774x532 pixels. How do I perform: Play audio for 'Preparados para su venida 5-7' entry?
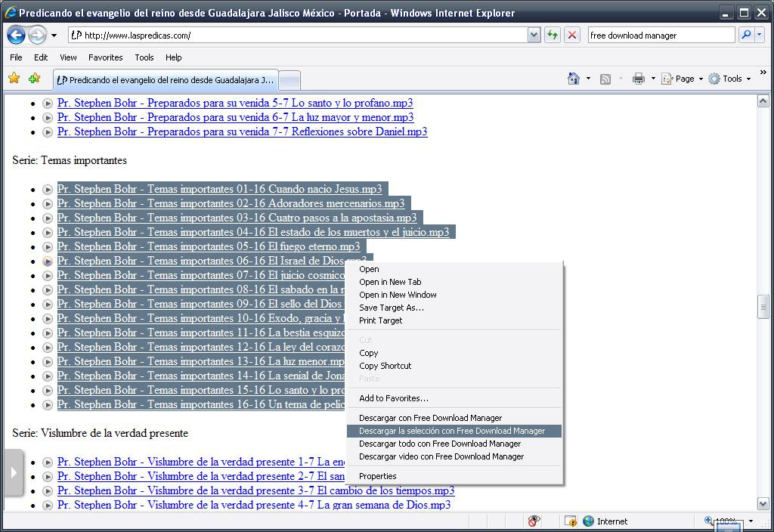[x=48, y=104]
